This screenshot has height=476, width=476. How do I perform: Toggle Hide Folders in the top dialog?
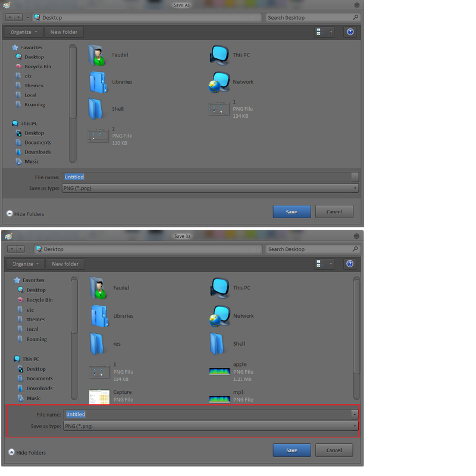coord(25,214)
